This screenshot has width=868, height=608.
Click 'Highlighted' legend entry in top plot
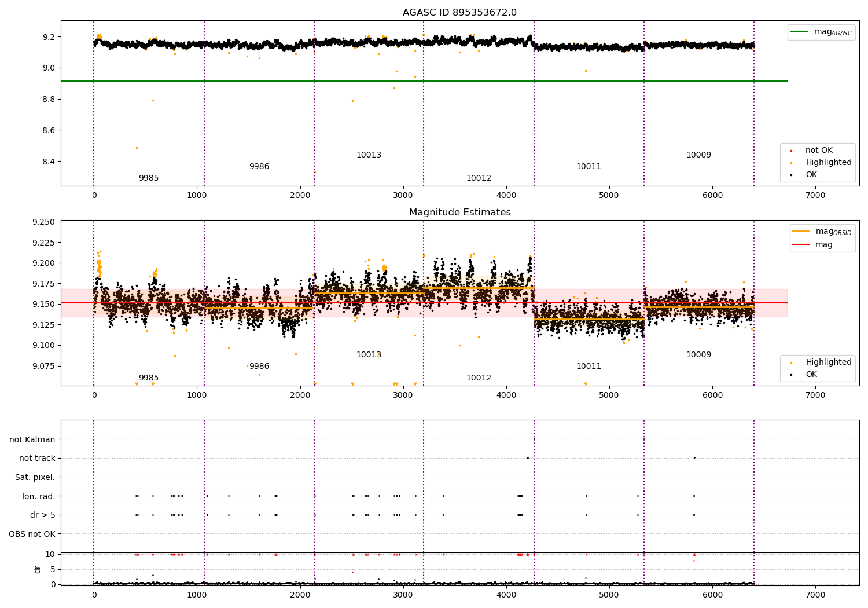pos(828,163)
